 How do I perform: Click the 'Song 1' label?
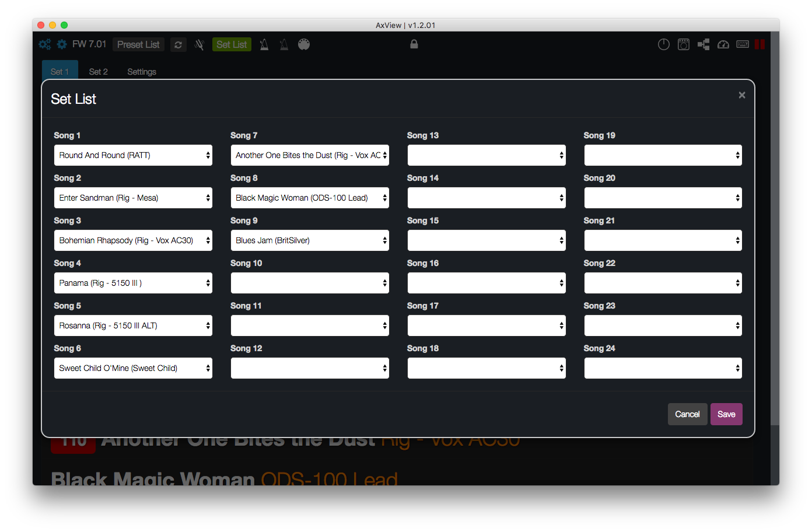[x=67, y=135]
